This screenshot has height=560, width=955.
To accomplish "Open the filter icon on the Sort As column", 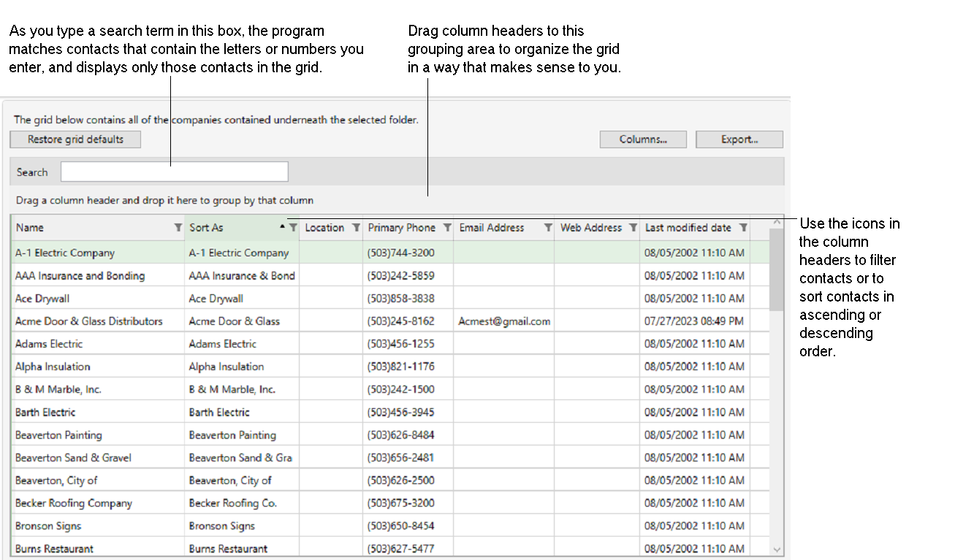I will tap(292, 228).
